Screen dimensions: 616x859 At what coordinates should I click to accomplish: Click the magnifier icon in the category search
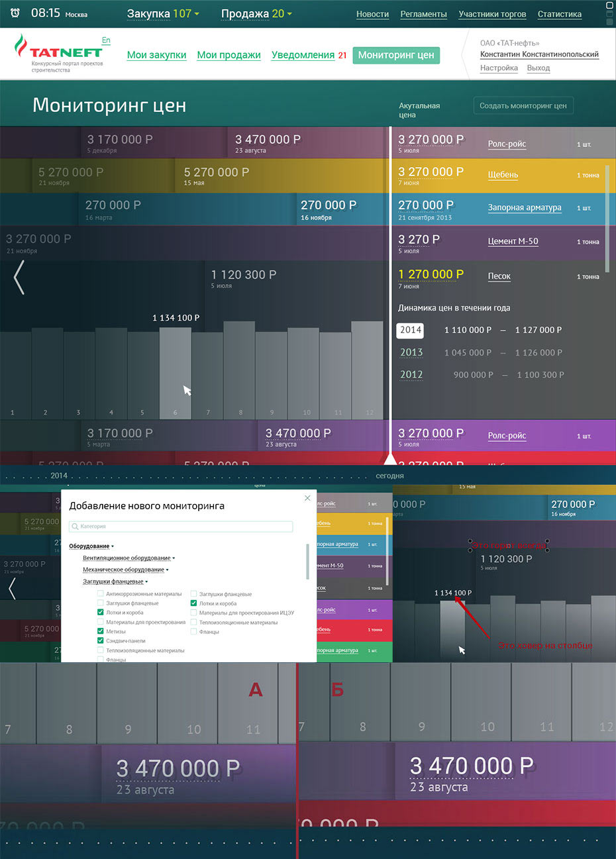[75, 527]
